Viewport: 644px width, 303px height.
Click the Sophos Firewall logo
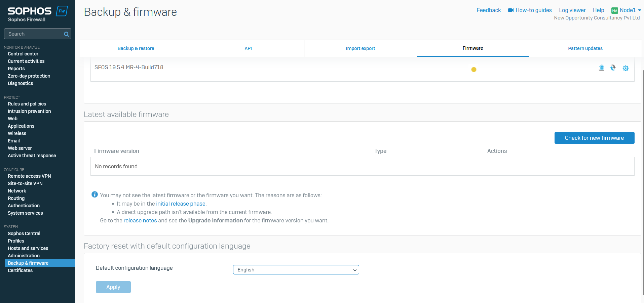point(38,14)
